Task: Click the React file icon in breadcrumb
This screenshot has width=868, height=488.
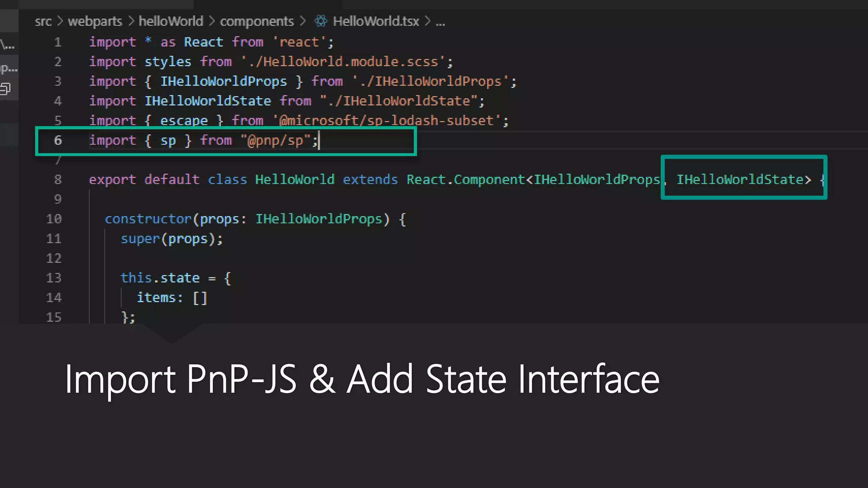Action: pos(321,21)
